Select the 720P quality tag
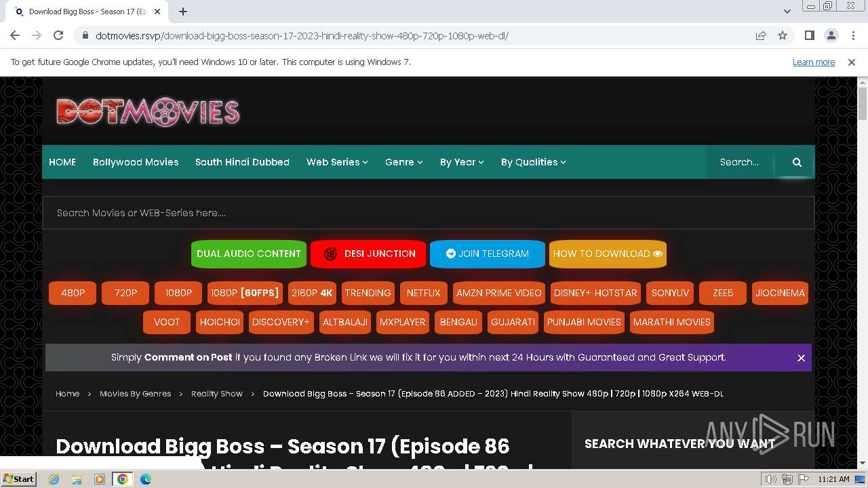868x488 pixels. click(x=125, y=293)
